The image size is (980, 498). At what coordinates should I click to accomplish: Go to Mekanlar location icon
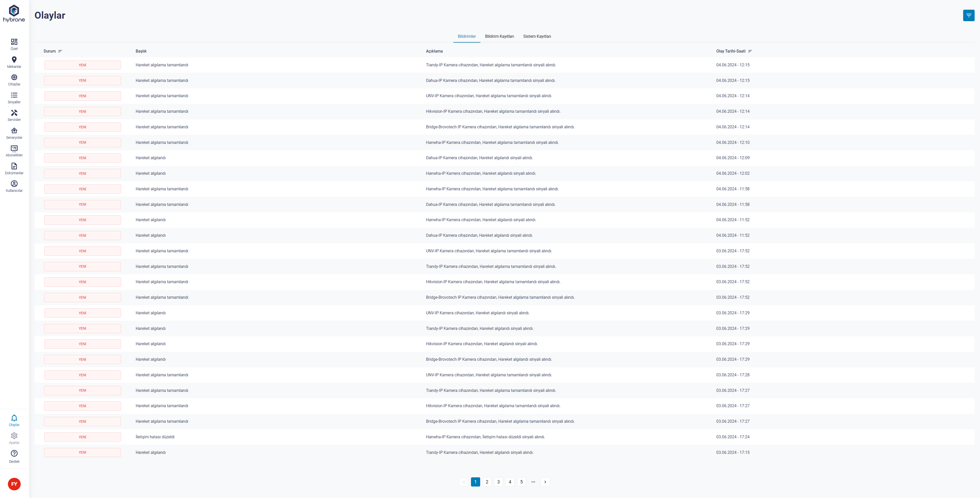[x=14, y=60]
